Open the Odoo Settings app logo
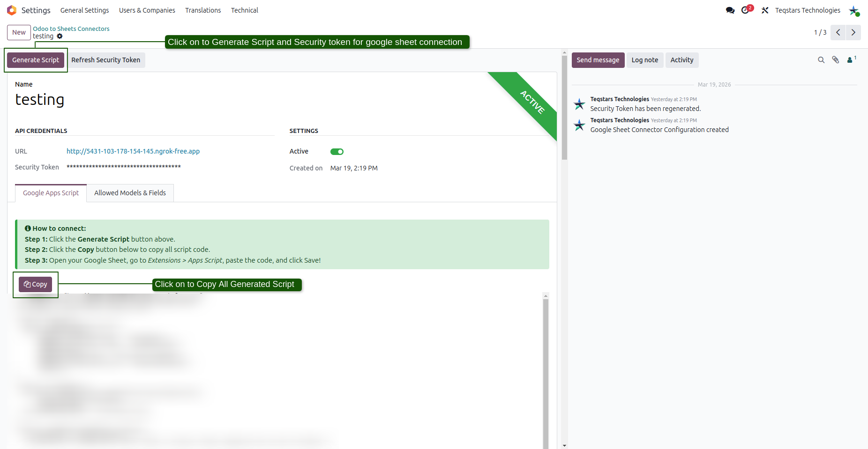Screen dimensions: 868x449 (12, 10)
